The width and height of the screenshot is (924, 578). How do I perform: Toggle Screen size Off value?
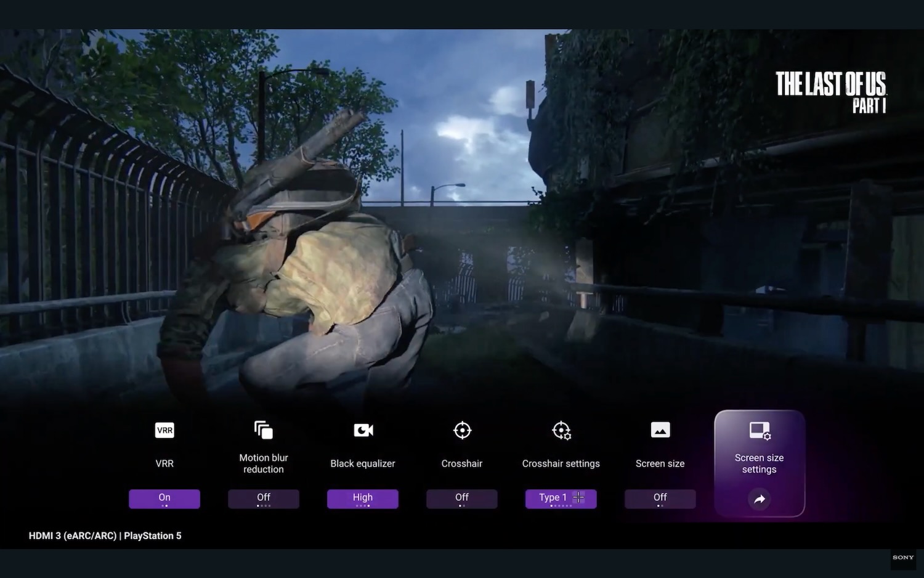coord(660,498)
